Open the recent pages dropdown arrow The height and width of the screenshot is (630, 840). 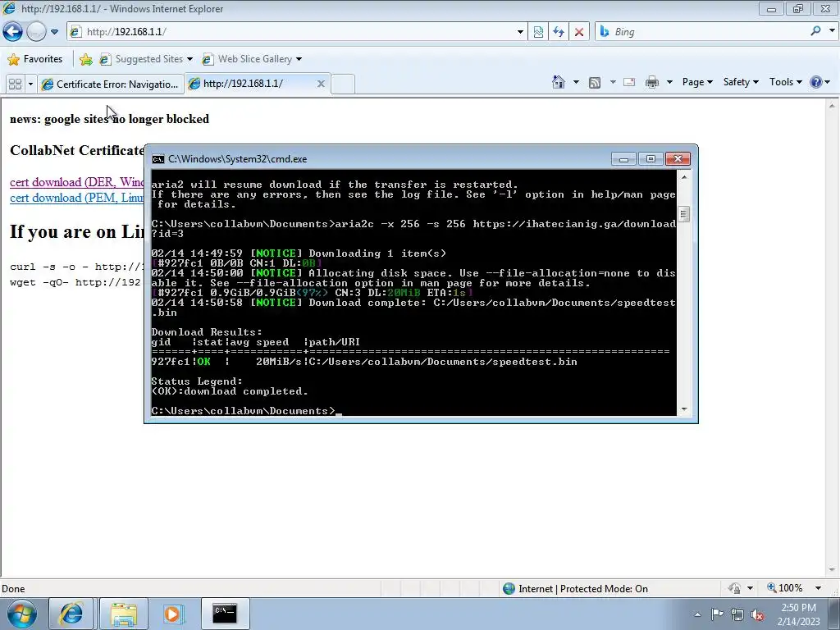coord(55,32)
